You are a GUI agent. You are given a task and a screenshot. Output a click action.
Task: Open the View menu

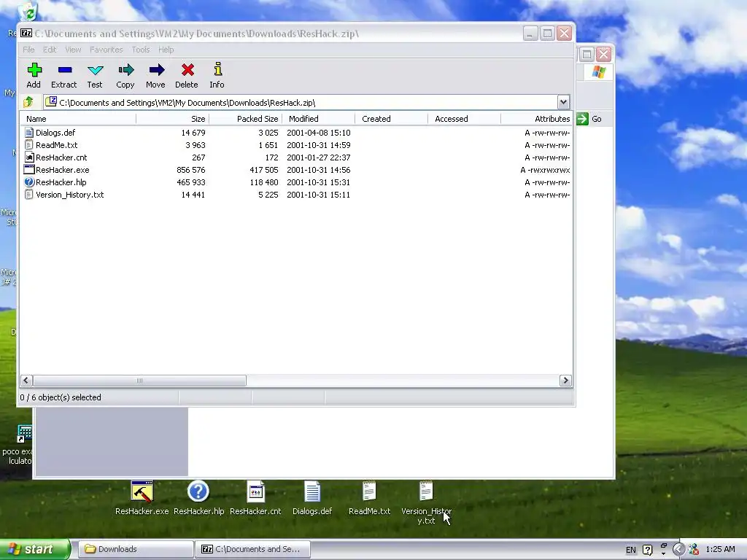(73, 50)
